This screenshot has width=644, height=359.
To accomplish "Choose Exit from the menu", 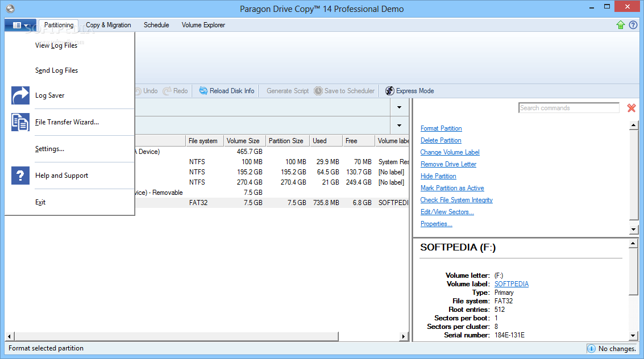I will pos(40,202).
